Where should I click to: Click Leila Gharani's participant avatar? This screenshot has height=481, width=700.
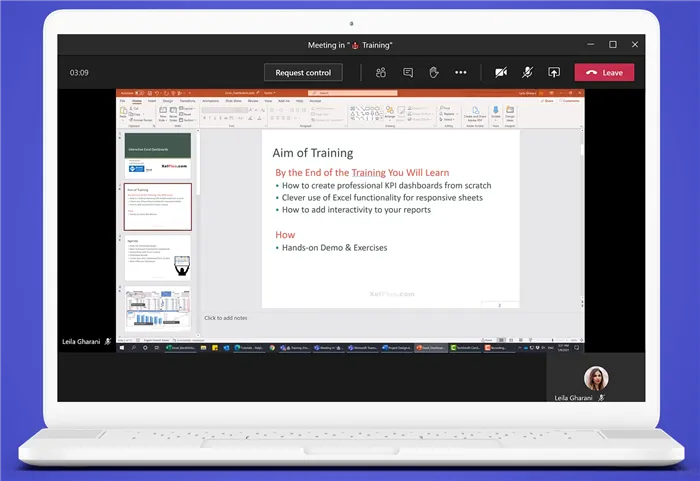[596, 377]
